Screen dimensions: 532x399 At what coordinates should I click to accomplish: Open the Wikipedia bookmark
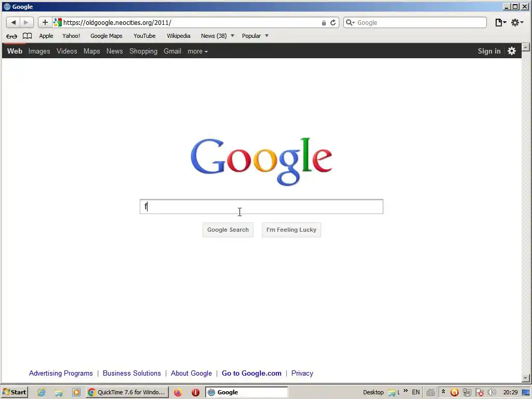pos(179,36)
